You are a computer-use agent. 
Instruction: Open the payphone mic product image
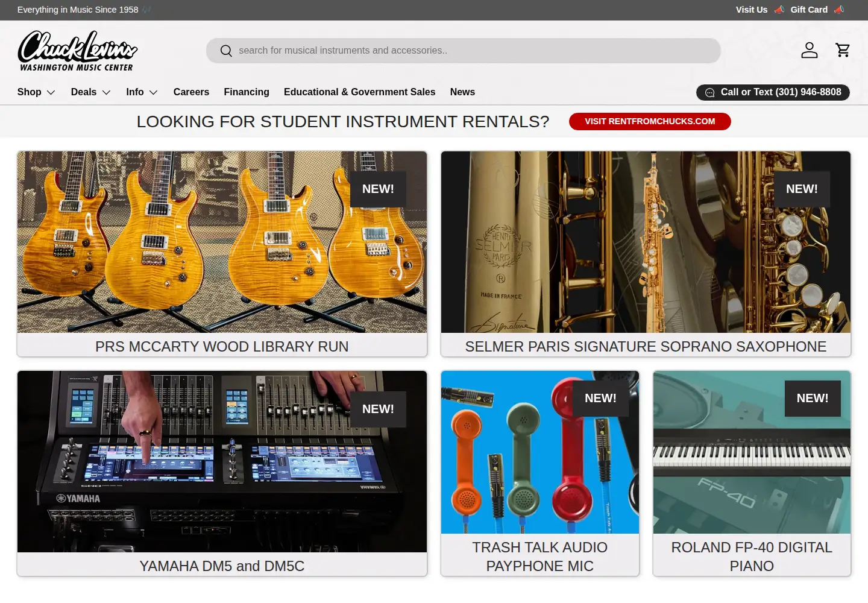coord(540,452)
